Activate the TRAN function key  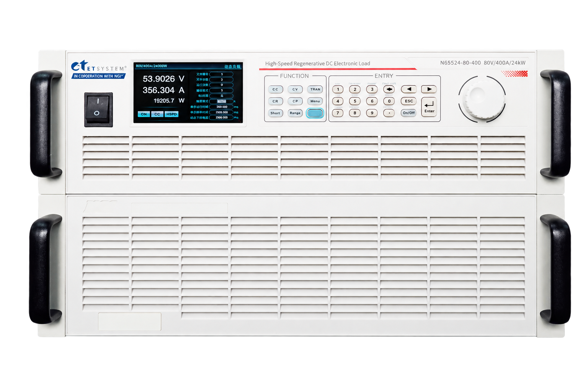tap(315, 89)
